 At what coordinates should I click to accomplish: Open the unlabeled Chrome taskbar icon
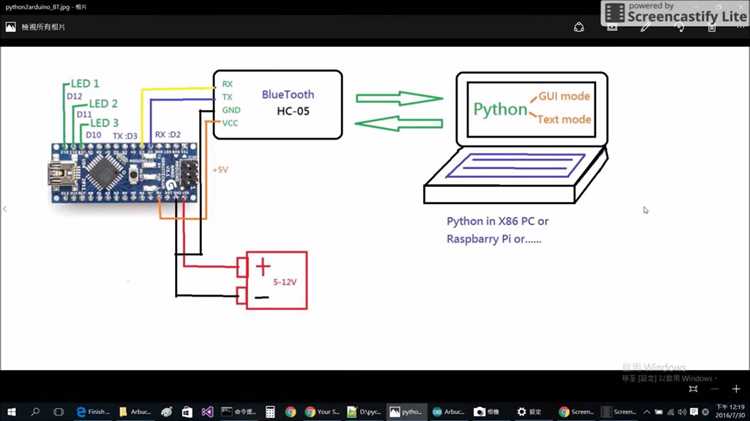290,412
